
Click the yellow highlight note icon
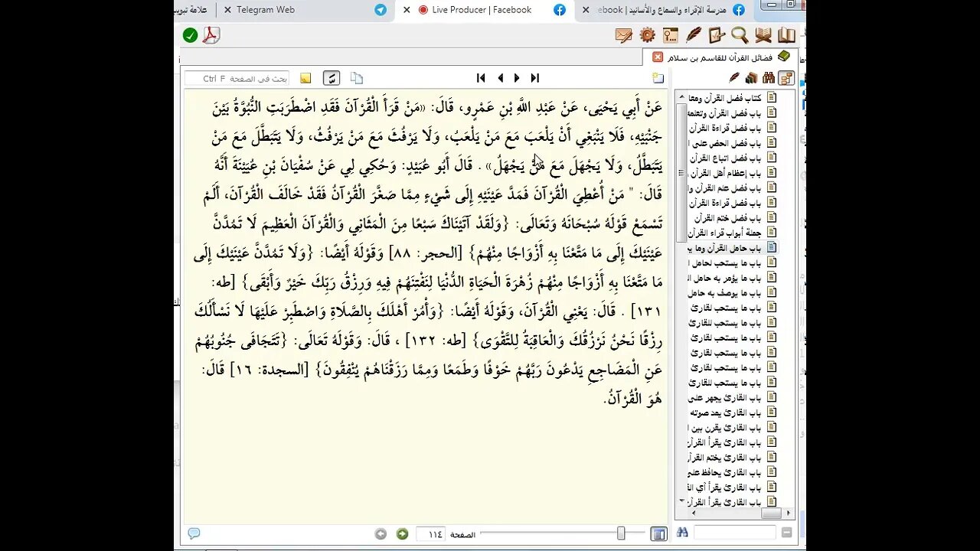coord(305,78)
